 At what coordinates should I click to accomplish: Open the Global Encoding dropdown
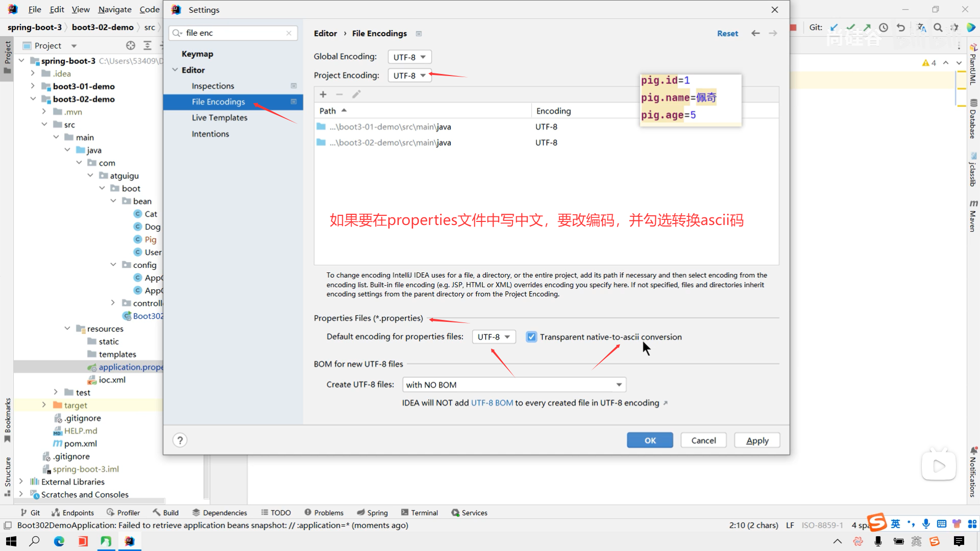(x=409, y=57)
